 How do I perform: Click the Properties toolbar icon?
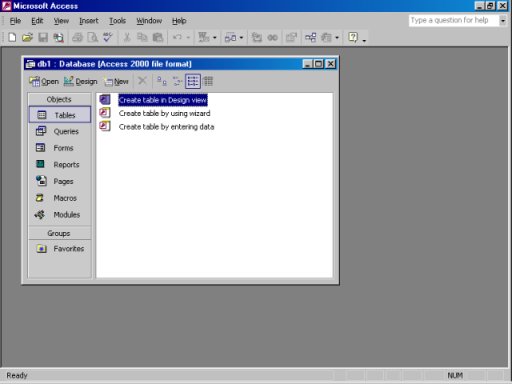pyautogui.click(x=291, y=37)
